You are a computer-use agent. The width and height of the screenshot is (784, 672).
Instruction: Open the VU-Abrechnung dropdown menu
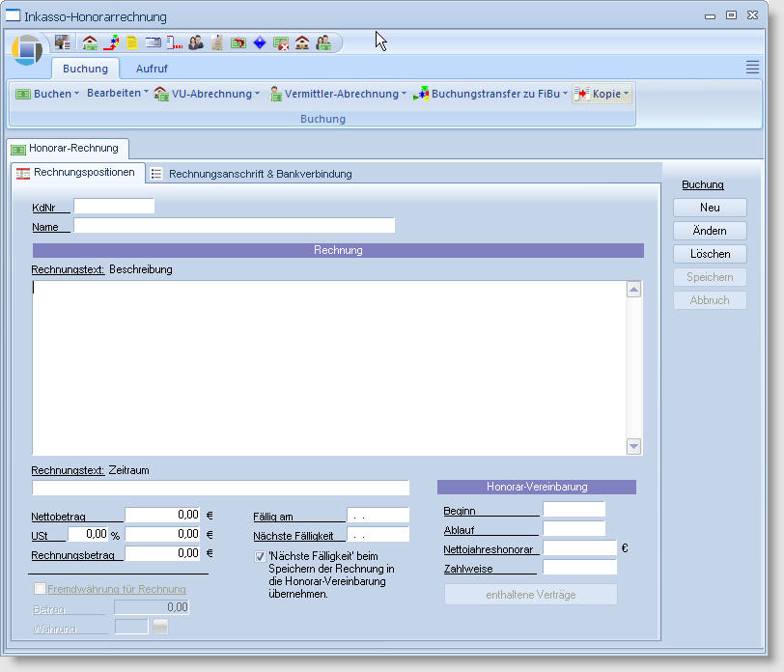(x=208, y=94)
